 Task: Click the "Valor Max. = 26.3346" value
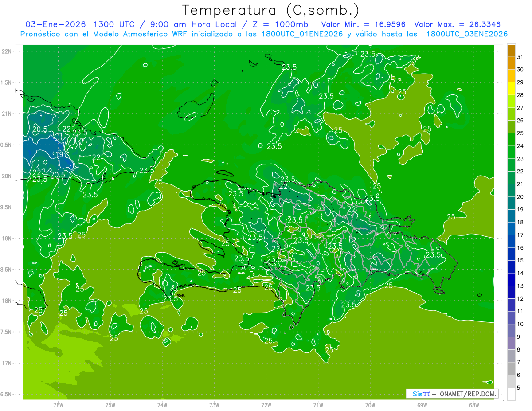pos(458,24)
